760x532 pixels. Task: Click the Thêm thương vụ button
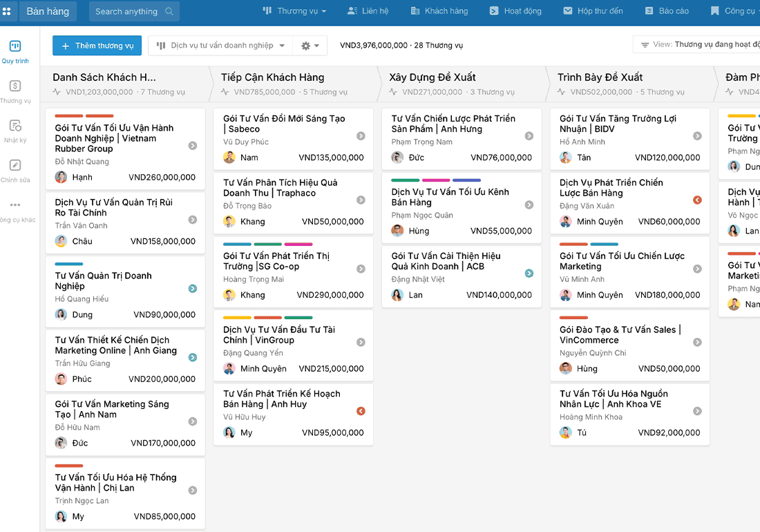tap(97, 46)
